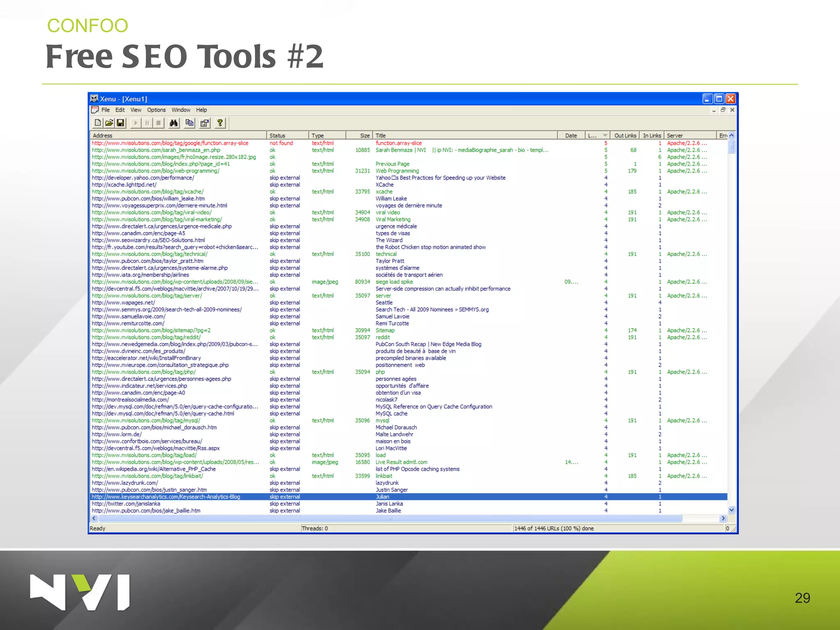Viewport: 840px width, 630px height.
Task: Click the vertical scrollbar up arrow
Action: pos(732,135)
